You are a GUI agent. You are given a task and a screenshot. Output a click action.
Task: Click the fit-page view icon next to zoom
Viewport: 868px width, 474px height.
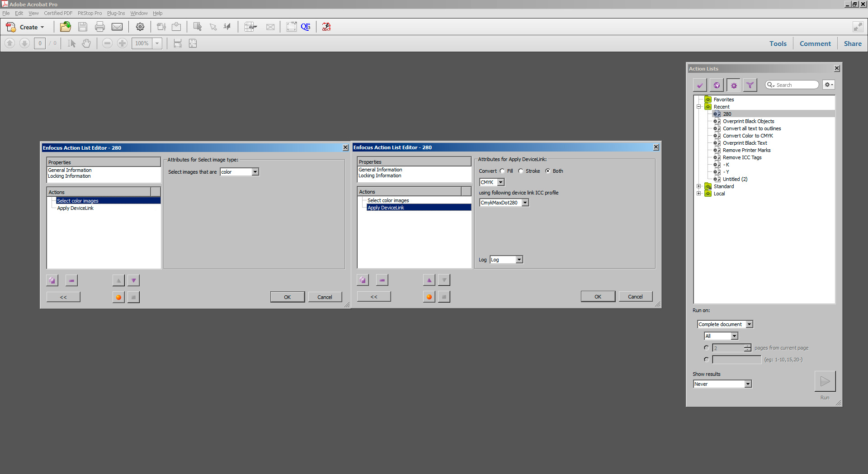[x=193, y=43]
